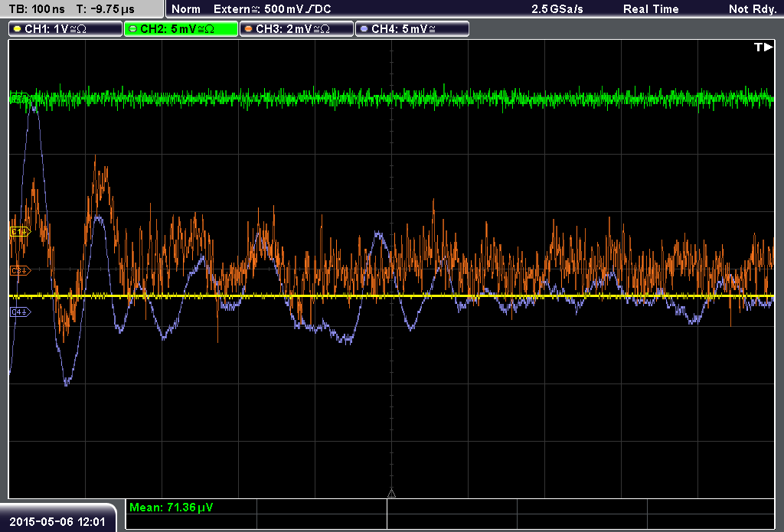Click the C3 ground level marker
784x532 pixels.
[x=20, y=270]
